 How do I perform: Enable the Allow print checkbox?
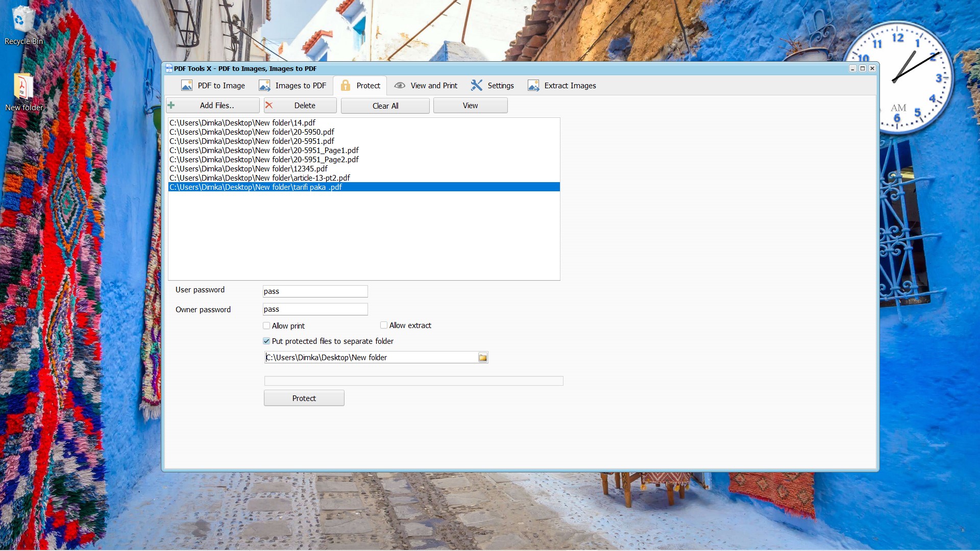tap(266, 325)
